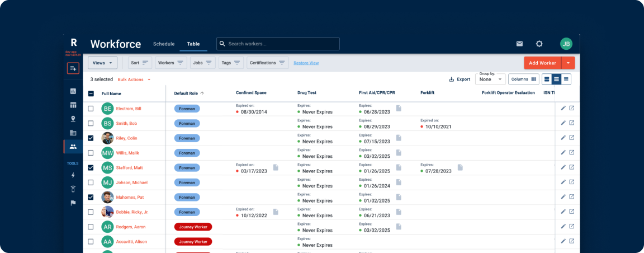Screen dimensions: 644x253
Task: Open the JB user avatar menu
Action: point(566,44)
